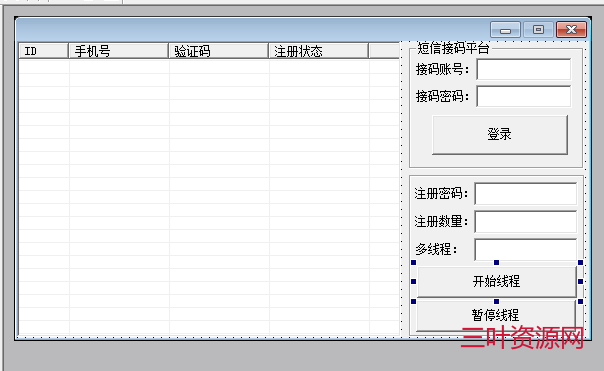Focus the 注册密码 input field
The image size is (604, 371).
coord(525,193)
